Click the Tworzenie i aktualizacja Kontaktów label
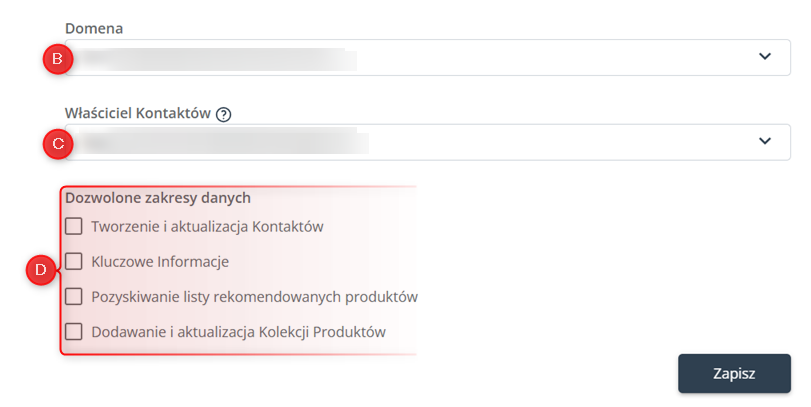Viewport: 811px width, 407px height. pyautogui.click(x=207, y=227)
